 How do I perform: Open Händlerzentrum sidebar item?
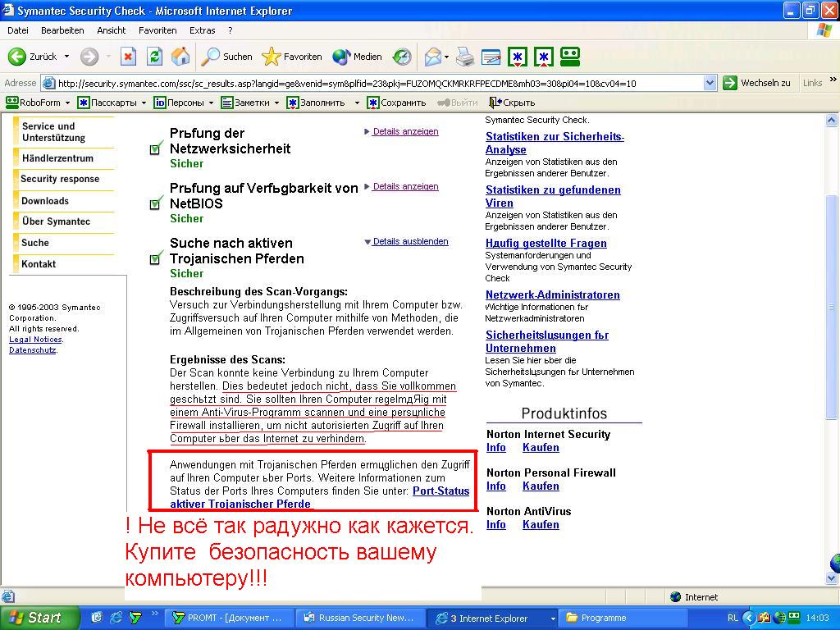tap(58, 158)
